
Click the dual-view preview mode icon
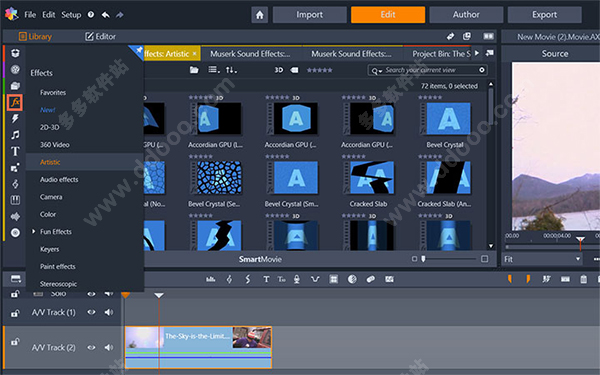pyautogui.click(x=488, y=36)
